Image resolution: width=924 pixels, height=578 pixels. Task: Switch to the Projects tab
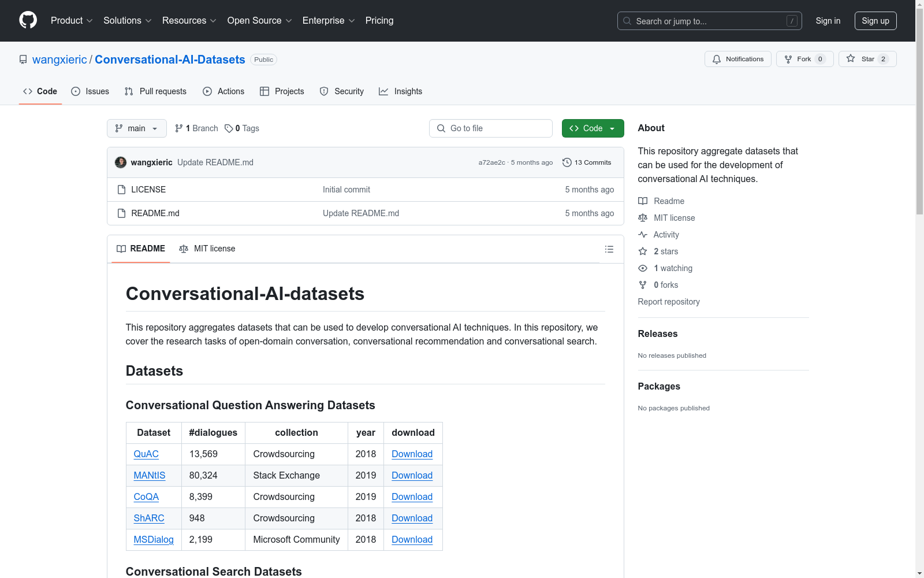[282, 91]
